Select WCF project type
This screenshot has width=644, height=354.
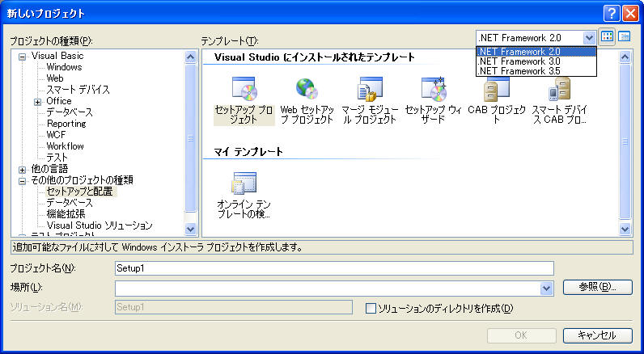point(56,134)
